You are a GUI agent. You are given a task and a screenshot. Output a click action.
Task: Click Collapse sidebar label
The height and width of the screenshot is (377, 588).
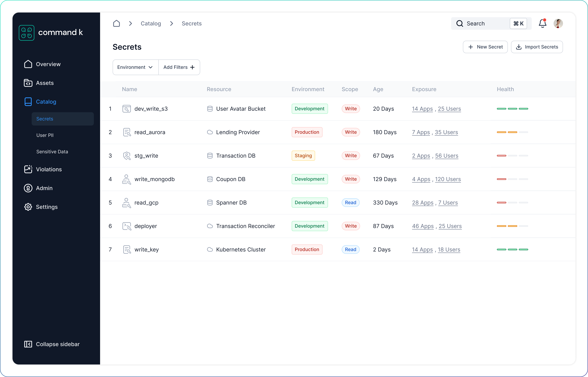click(58, 344)
